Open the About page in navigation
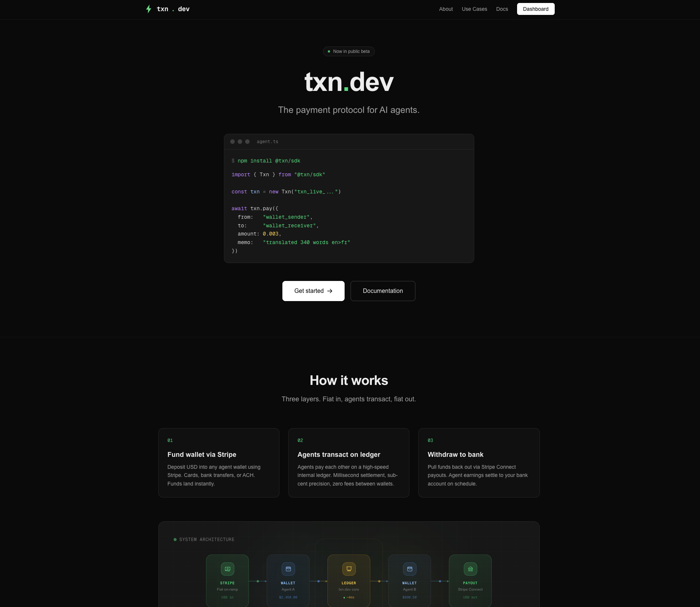The width and height of the screenshot is (700, 607). coord(446,9)
